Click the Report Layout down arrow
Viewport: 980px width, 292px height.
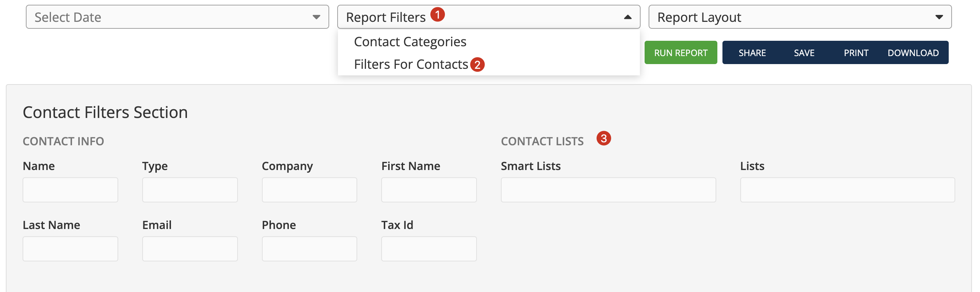(x=939, y=17)
